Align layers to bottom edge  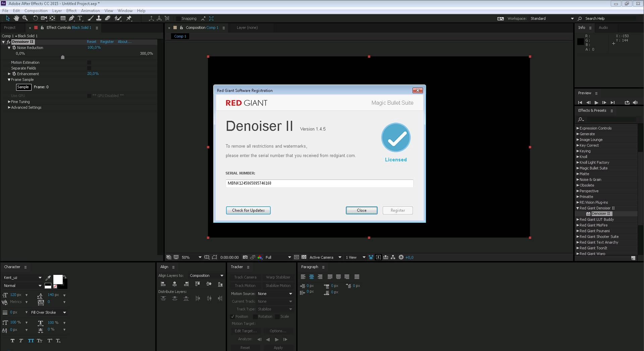pos(220,284)
